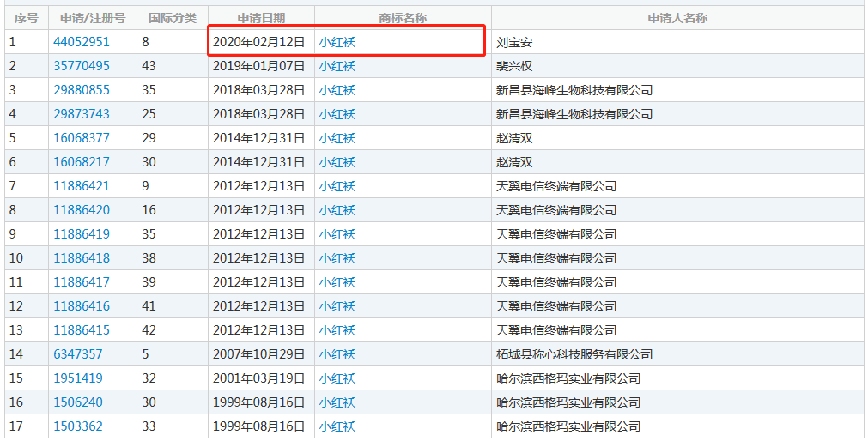Image resolution: width=868 pixels, height=441 pixels.
Task: Open registration number 1951419
Action: tap(78, 378)
